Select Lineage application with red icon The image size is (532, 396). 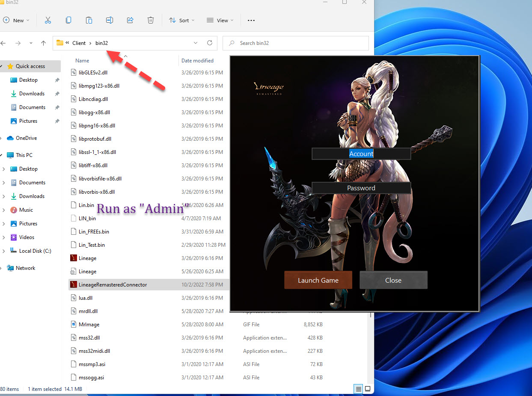[87, 258]
